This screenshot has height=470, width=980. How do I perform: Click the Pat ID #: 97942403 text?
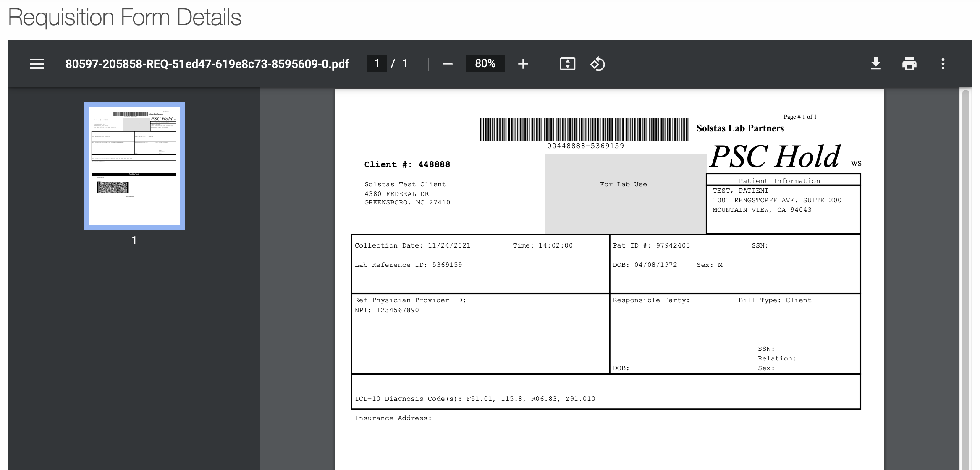coord(651,245)
